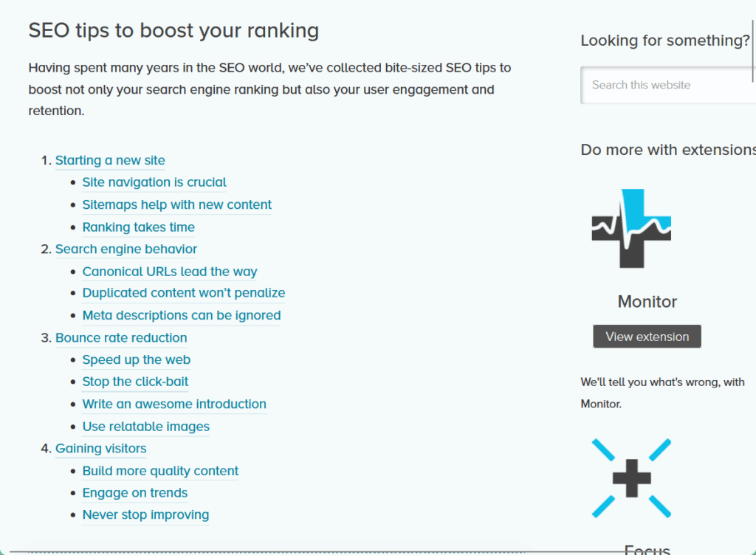Image resolution: width=756 pixels, height=555 pixels.
Task: Follow the 'Ranking takes time' link
Action: (138, 227)
